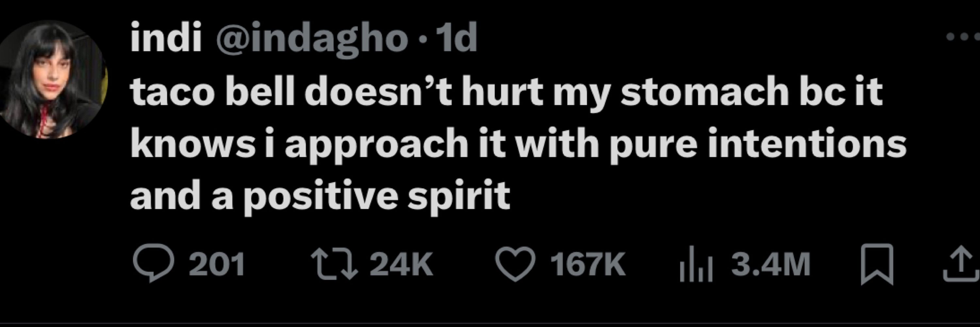This screenshot has width=980, height=327.
Task: Click the display name indi
Action: pos(166,37)
